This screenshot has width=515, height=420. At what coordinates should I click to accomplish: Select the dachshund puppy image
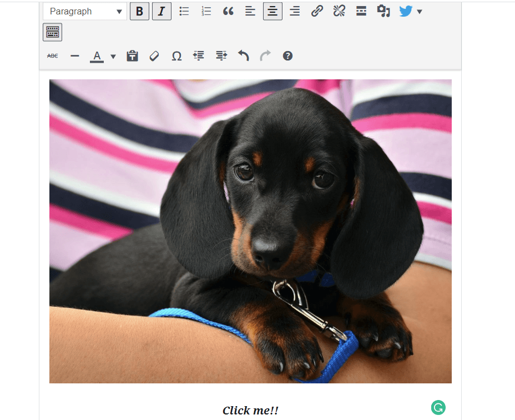point(250,231)
